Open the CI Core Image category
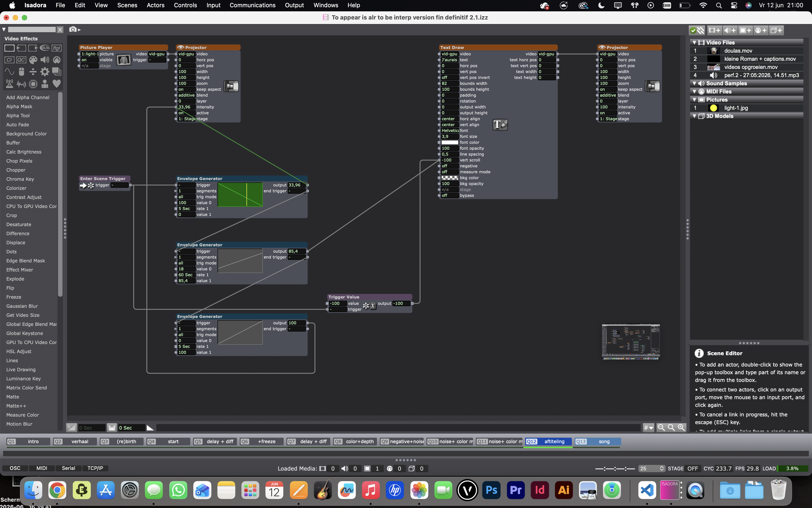The height and width of the screenshot is (508, 812). coord(9,60)
